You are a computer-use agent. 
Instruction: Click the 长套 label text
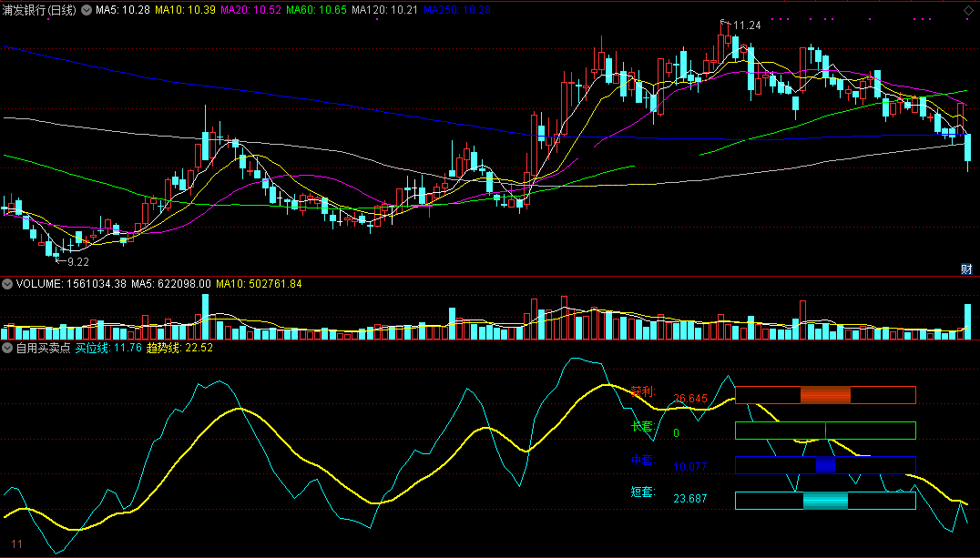pyautogui.click(x=642, y=427)
